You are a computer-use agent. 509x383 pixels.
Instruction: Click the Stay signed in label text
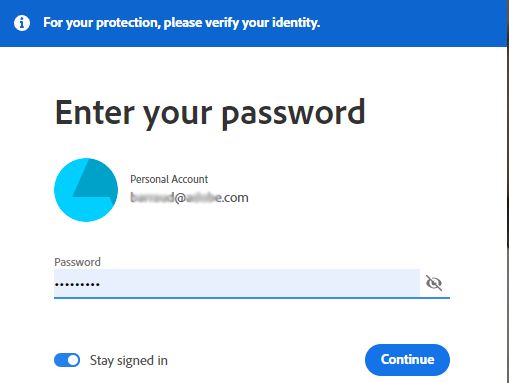click(129, 361)
